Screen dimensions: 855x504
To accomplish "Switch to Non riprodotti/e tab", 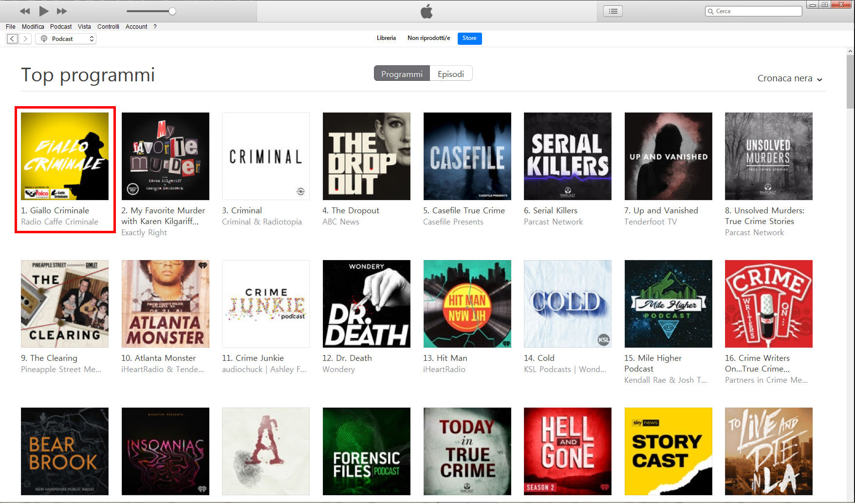I will click(428, 38).
